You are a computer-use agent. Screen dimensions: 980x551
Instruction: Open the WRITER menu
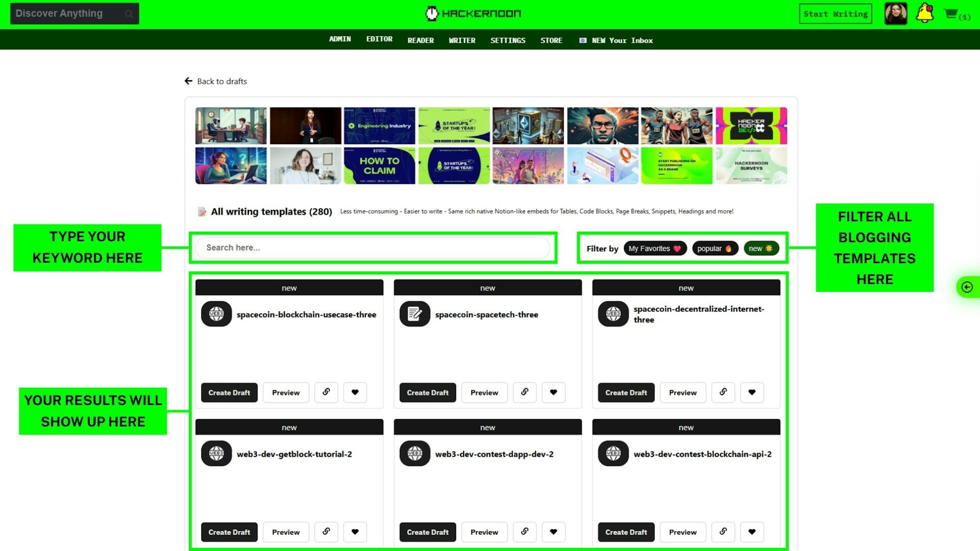462,40
